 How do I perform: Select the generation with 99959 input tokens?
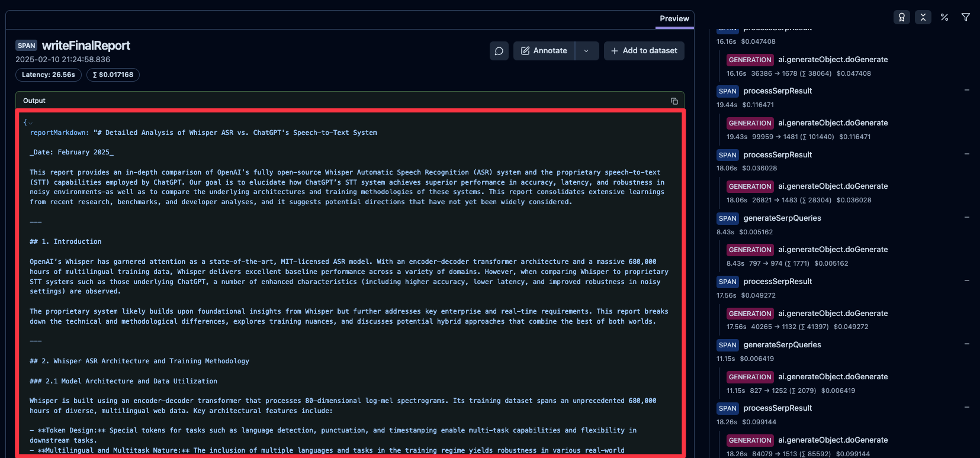[833, 123]
